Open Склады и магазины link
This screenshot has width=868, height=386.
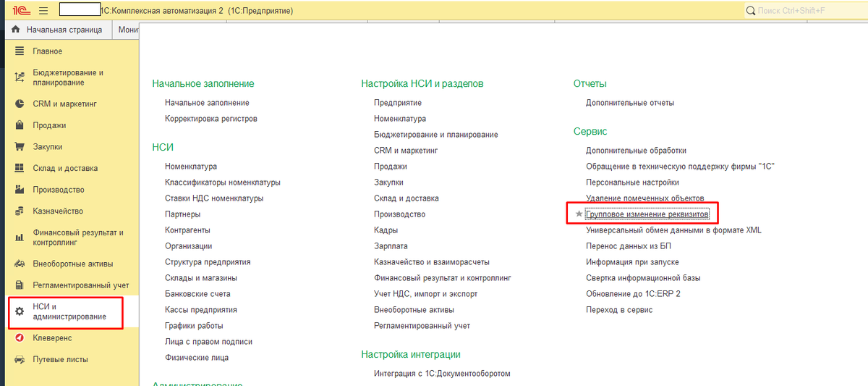tap(201, 278)
